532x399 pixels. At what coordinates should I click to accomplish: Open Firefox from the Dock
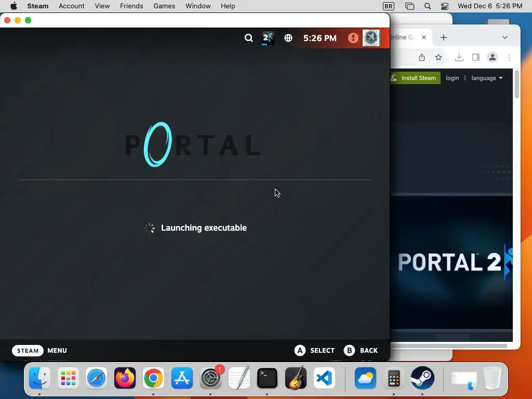pos(125,378)
